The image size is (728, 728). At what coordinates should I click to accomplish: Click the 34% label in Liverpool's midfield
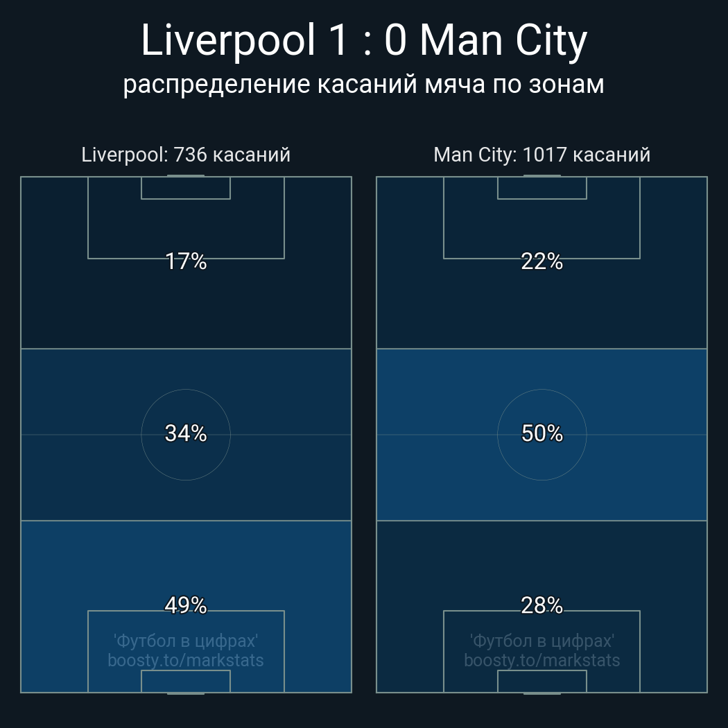[x=186, y=433]
